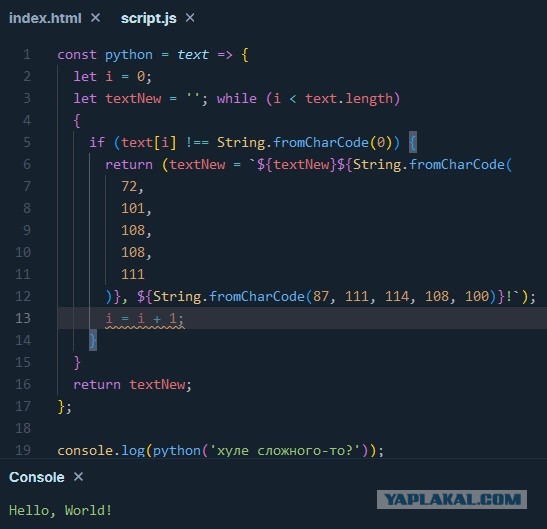Click the 'let i = 0;' line
The image size is (547, 529).
point(113,77)
